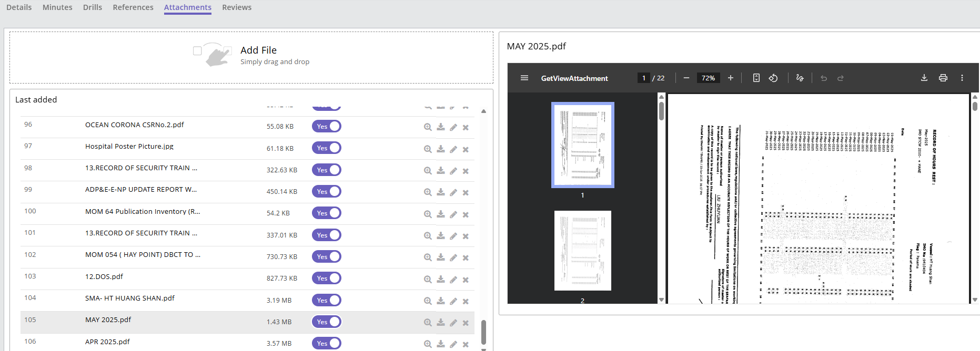
Task: Download OCEAN CORONA CSRNo.2.pdf
Action: [441, 127]
